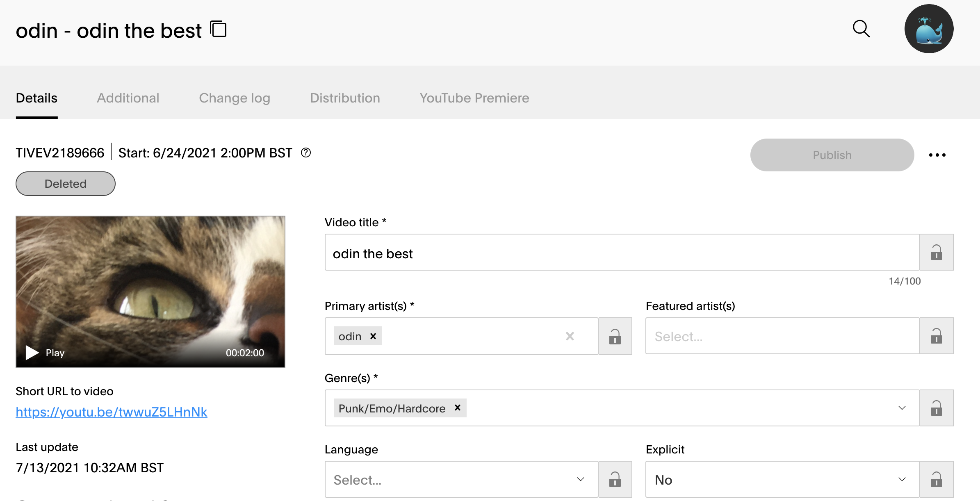Click inside the Primary artist(s) field
This screenshot has height=501, width=980.
tap(462, 336)
